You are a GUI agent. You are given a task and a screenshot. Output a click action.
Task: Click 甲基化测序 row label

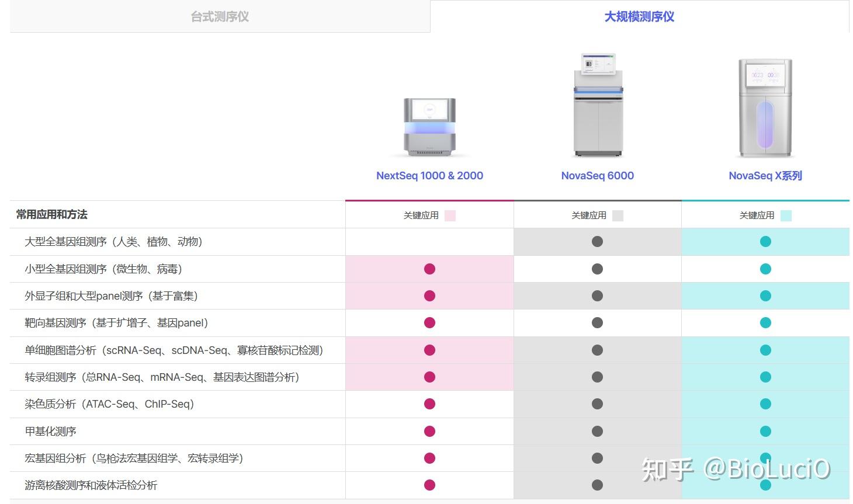pyautogui.click(x=50, y=432)
